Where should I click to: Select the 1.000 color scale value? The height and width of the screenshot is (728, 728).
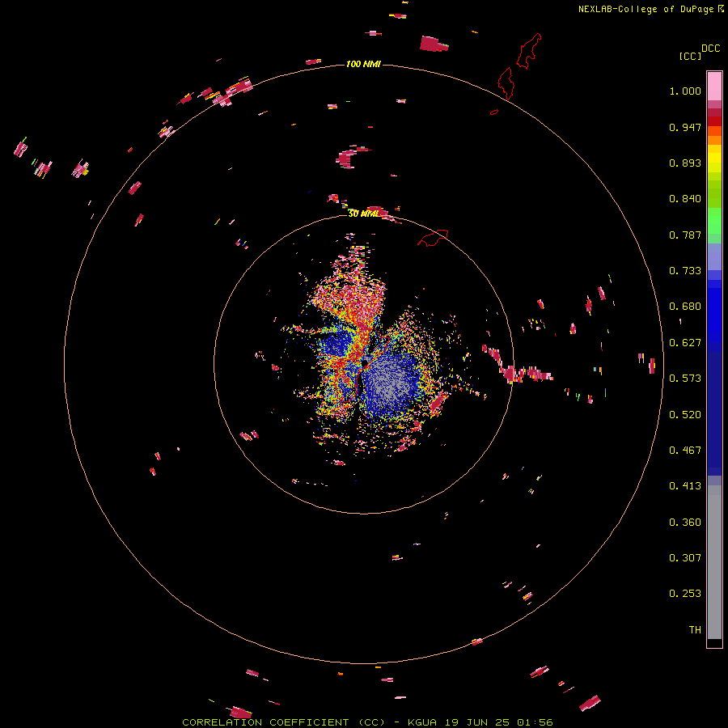(x=685, y=91)
